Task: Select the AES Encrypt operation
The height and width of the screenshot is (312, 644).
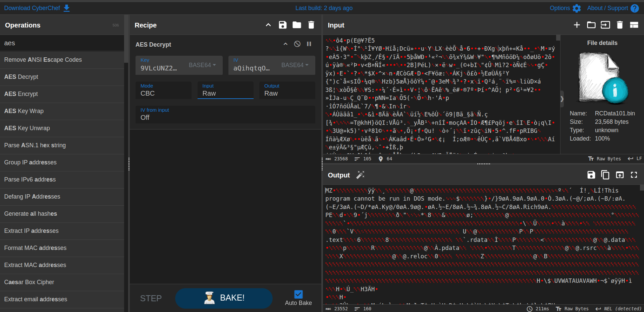Action: point(62,94)
